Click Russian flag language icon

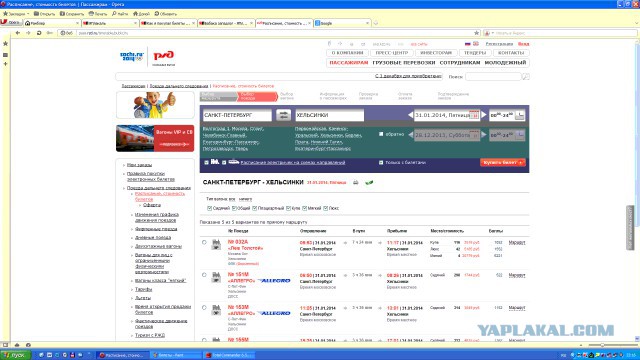468,44
